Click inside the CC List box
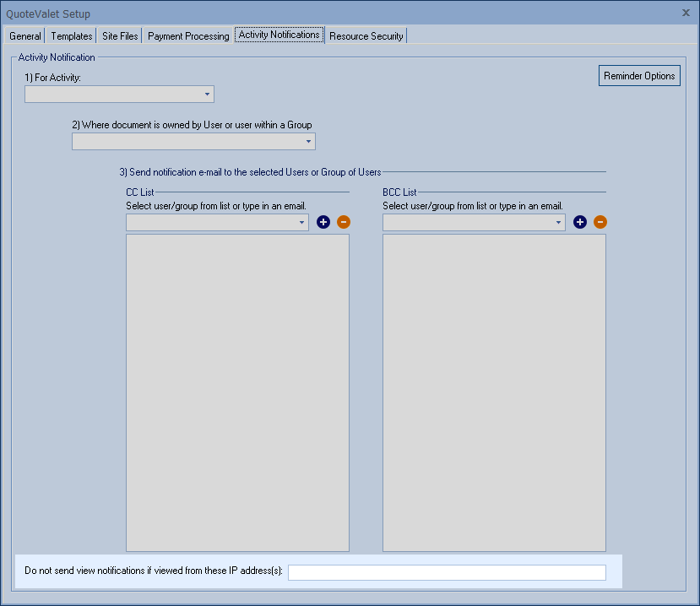Viewport: 700px width, 606px height. 237,392
